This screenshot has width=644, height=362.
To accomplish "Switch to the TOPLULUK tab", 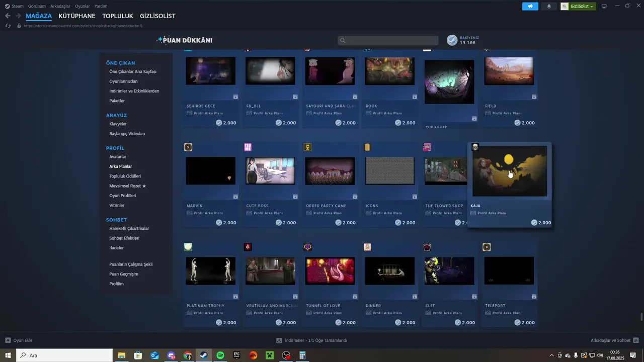I will 118,16.
